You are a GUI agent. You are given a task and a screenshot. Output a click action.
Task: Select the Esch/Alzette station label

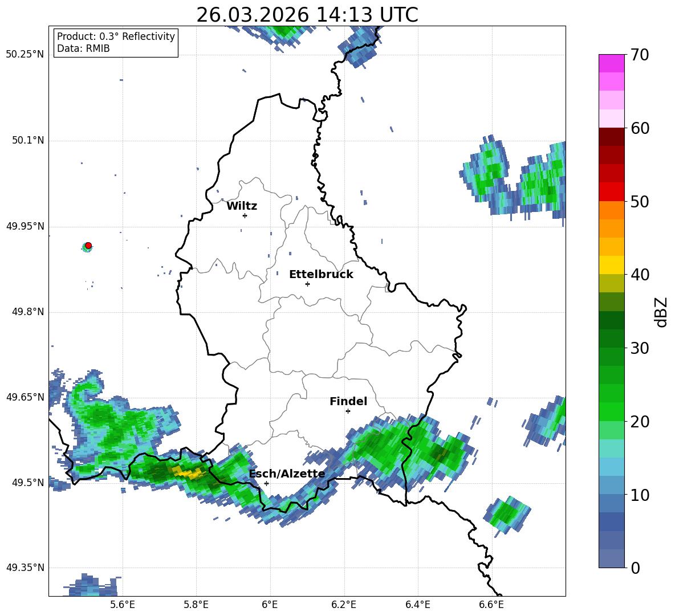[x=287, y=474]
